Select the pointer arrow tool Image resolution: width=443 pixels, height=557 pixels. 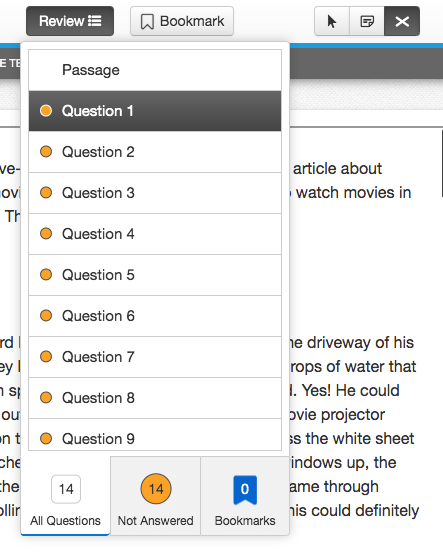pyautogui.click(x=332, y=21)
